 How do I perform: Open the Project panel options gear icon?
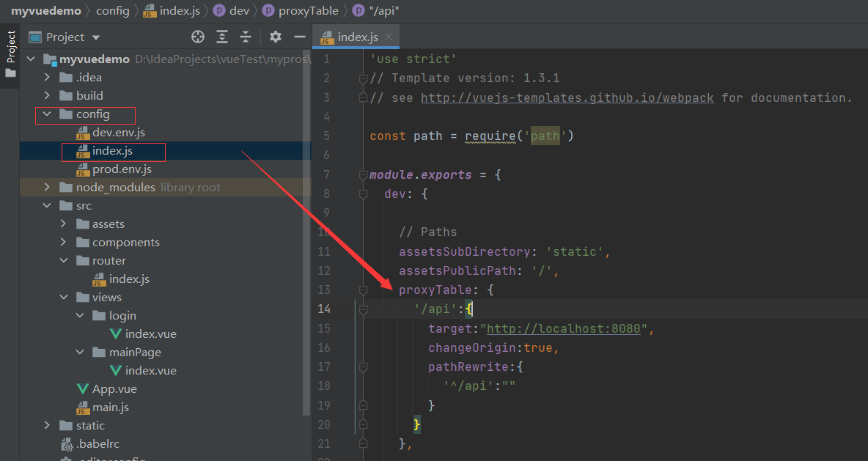point(274,36)
